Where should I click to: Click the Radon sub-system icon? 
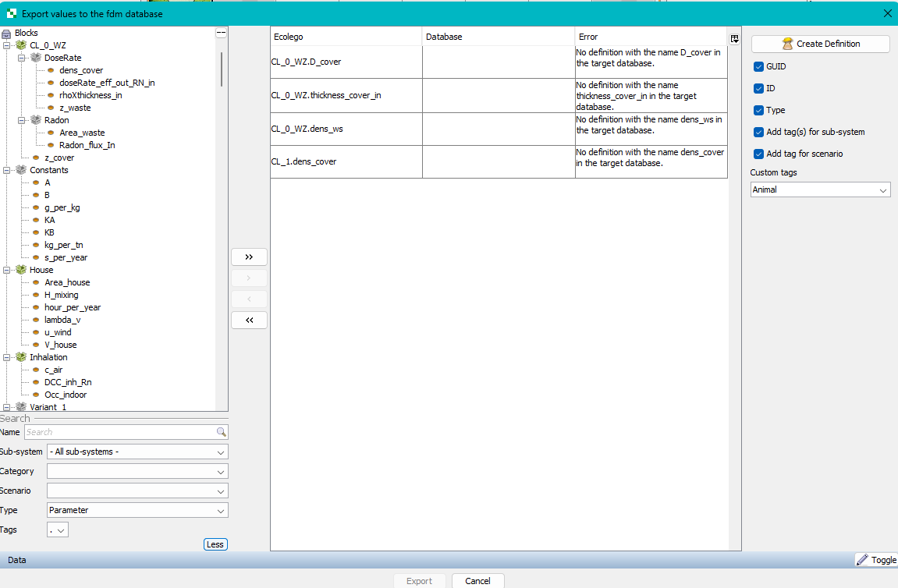tap(36, 120)
